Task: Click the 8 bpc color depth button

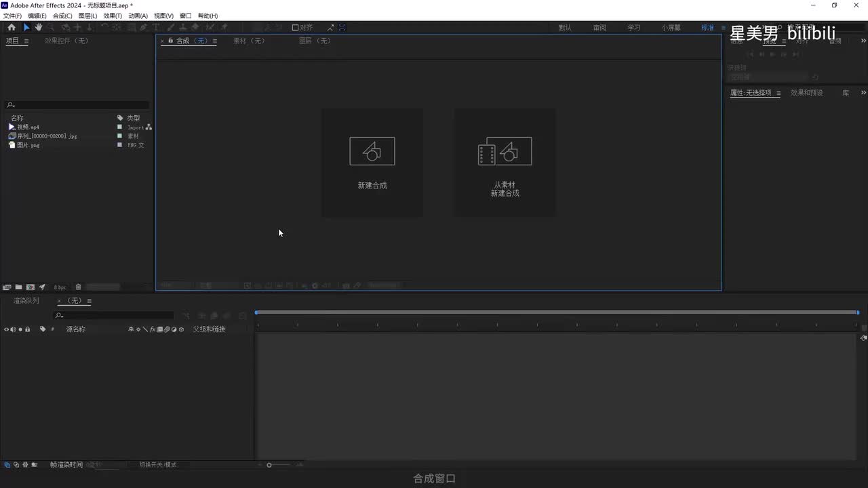Action: (60, 287)
